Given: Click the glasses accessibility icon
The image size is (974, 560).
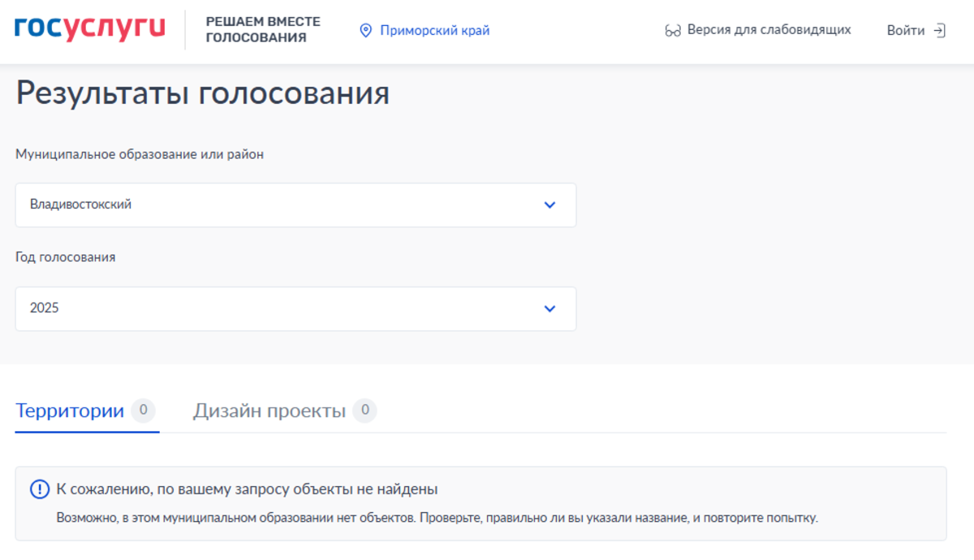Looking at the screenshot, I should coord(672,31).
